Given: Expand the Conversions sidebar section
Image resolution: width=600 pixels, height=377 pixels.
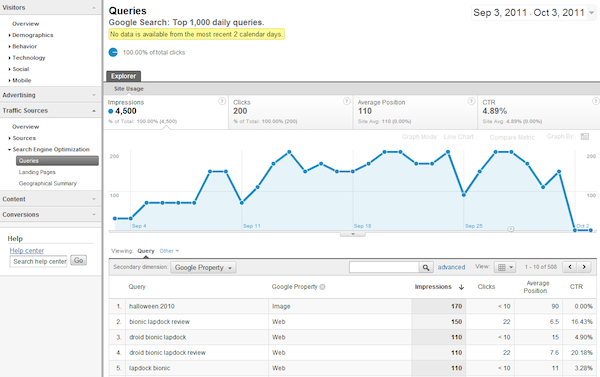Looking at the screenshot, I should 94,214.
